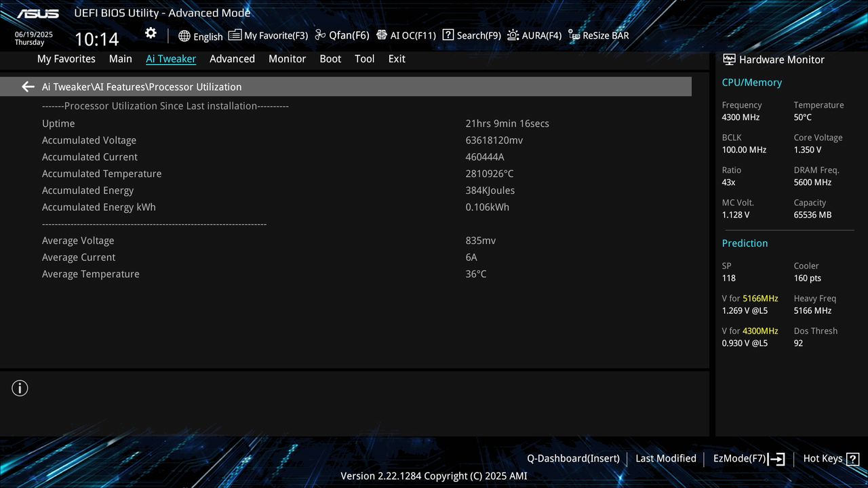Open Q-Dashboard (Insert)
This screenshot has height=488, width=868.
coord(573,458)
